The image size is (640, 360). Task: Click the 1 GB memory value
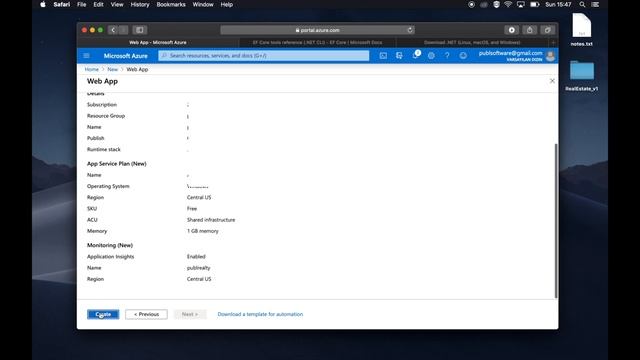(202, 231)
